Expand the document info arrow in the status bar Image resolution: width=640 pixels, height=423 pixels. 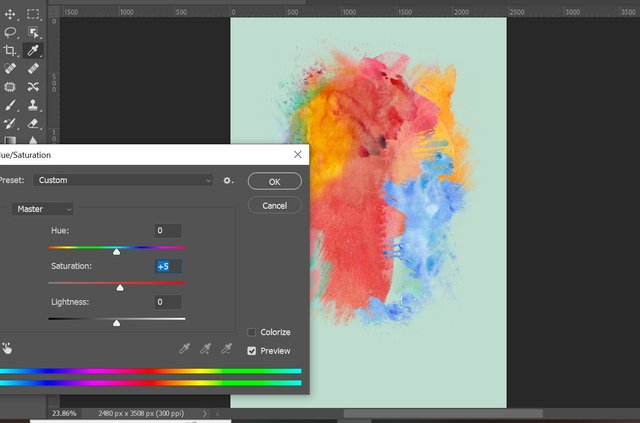tap(206, 412)
